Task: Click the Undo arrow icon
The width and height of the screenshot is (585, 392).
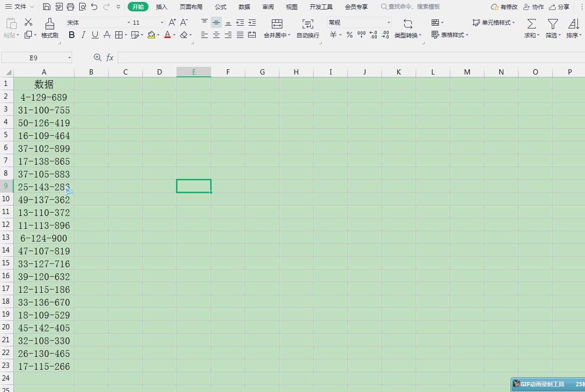Action: click(94, 7)
